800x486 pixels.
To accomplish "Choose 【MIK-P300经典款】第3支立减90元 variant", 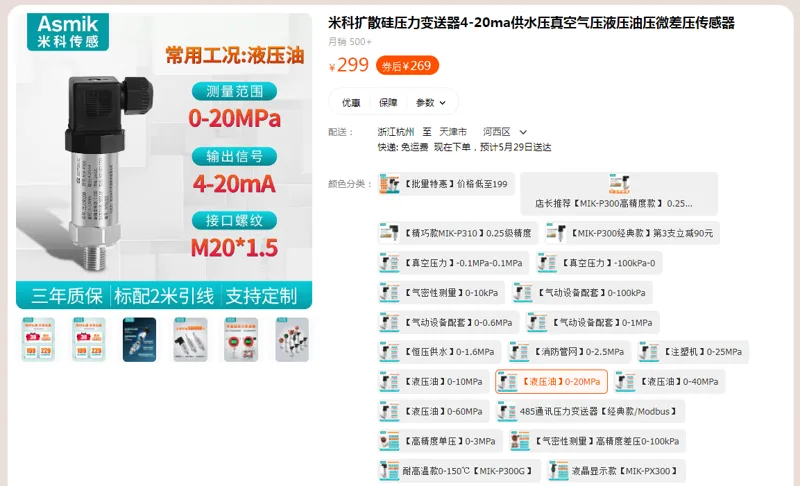I will point(632,233).
